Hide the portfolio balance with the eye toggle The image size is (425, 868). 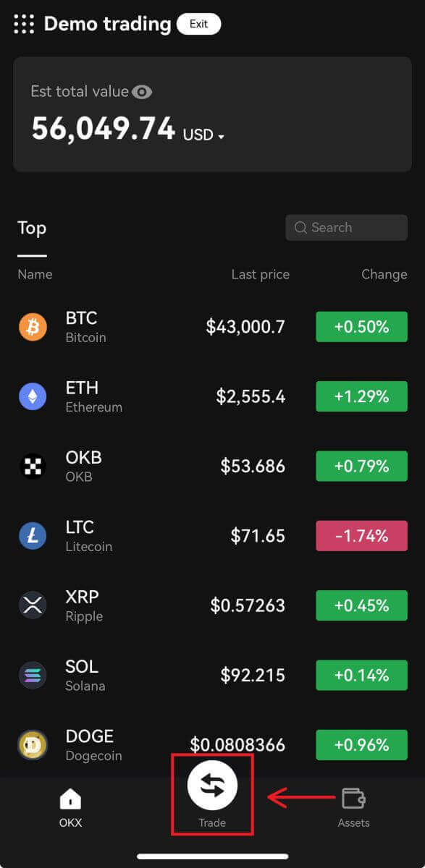(x=142, y=91)
